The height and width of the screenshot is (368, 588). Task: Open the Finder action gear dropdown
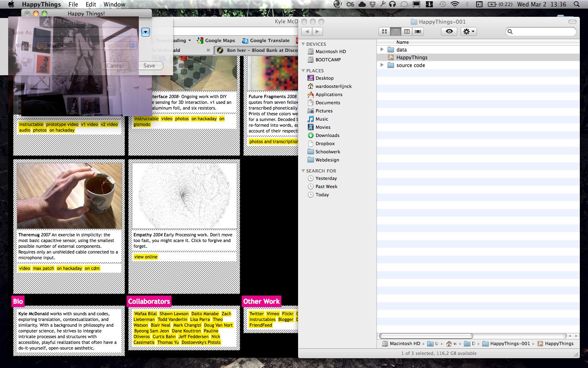(468, 31)
